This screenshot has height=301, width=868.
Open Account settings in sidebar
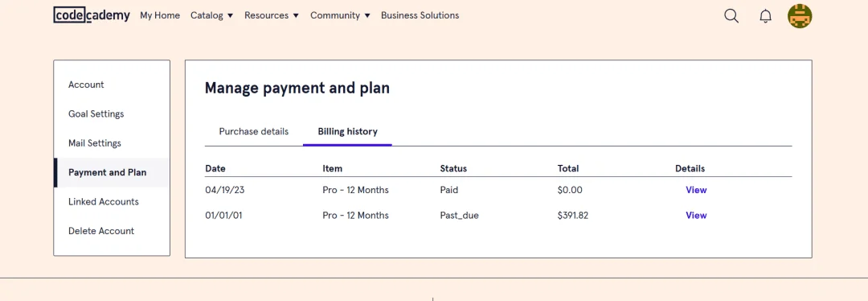86,85
